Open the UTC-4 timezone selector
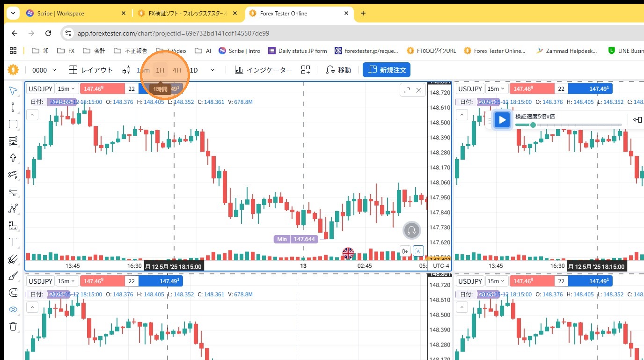The image size is (644, 360). coord(441,266)
